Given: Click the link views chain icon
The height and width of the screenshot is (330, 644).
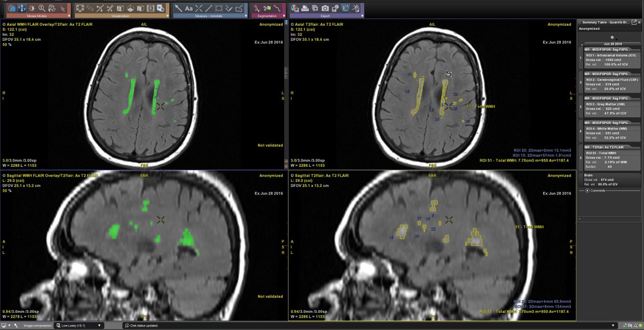Looking at the screenshot, I should click(x=90, y=8).
